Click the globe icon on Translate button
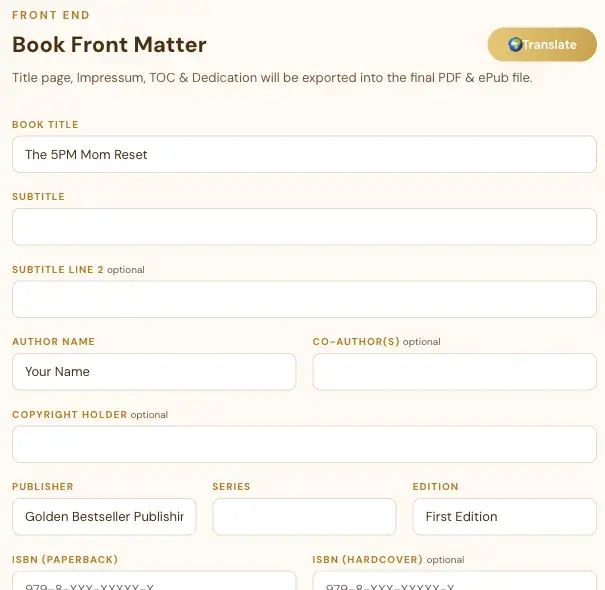Screen dimensions: 605x590 tap(515, 44)
